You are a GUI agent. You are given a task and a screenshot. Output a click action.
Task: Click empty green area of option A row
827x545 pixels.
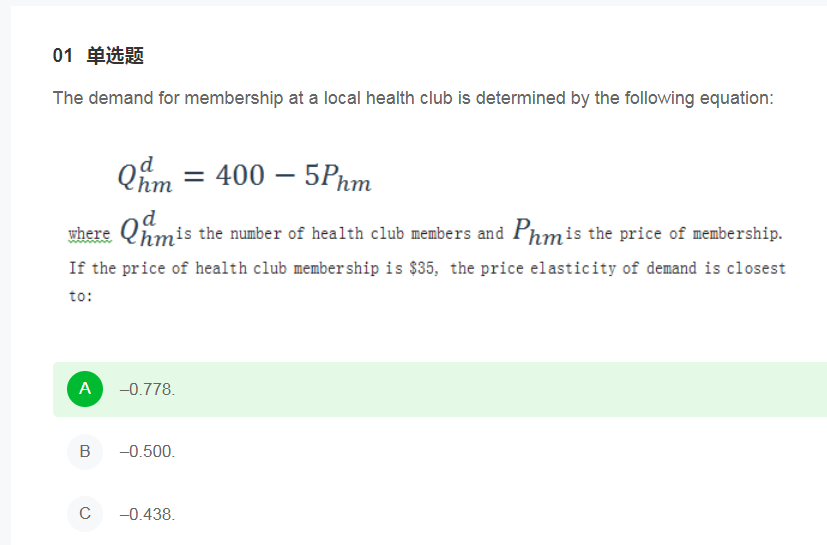501,389
